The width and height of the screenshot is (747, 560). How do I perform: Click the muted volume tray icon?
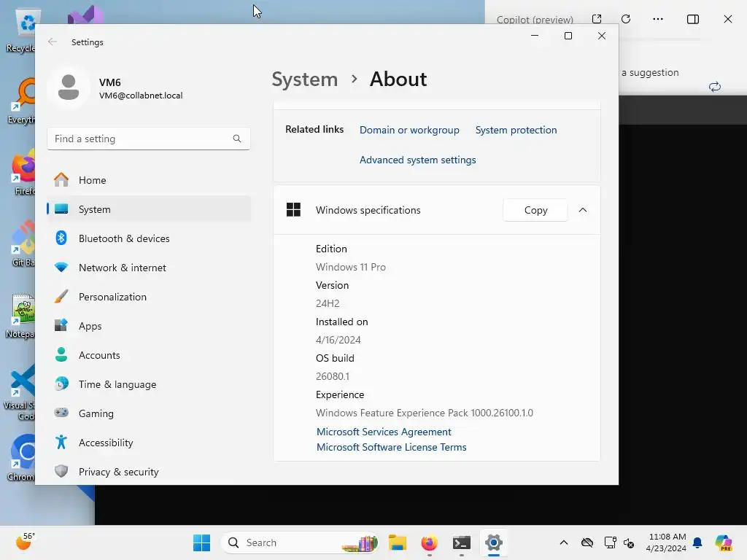tap(629, 542)
